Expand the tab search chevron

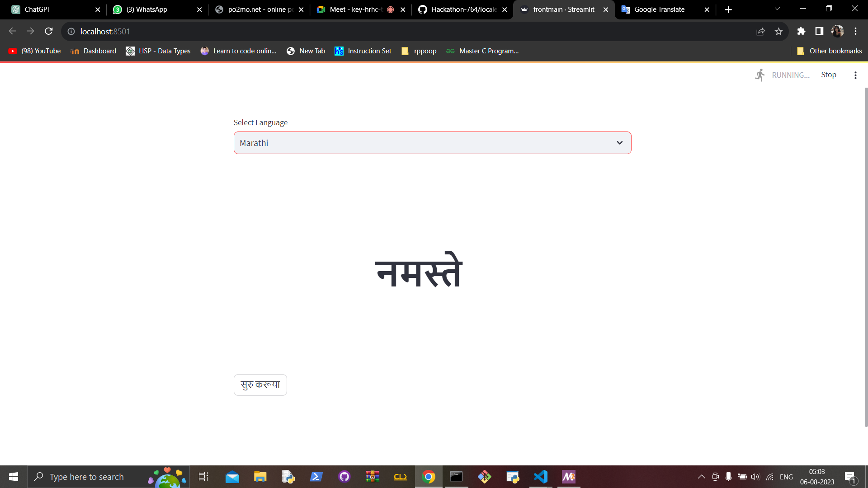pyautogui.click(x=777, y=9)
